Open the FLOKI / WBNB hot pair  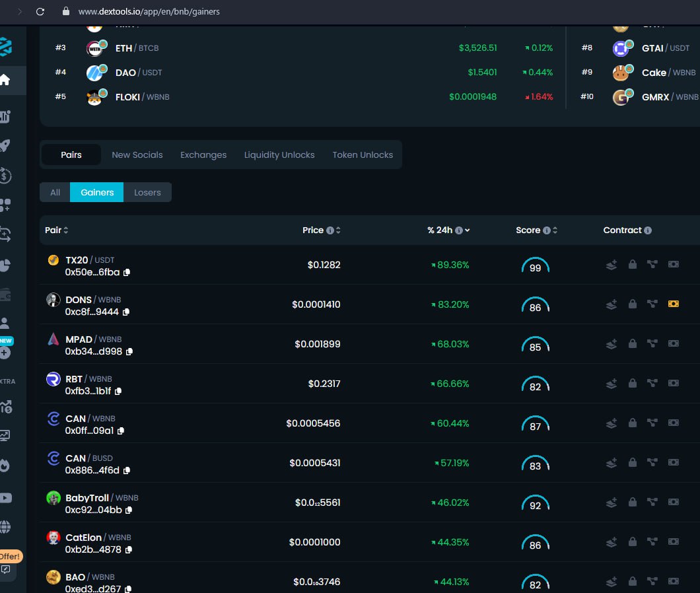coord(142,97)
